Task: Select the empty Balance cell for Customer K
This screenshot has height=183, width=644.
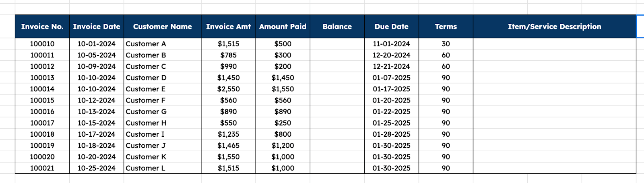Action: point(337,157)
